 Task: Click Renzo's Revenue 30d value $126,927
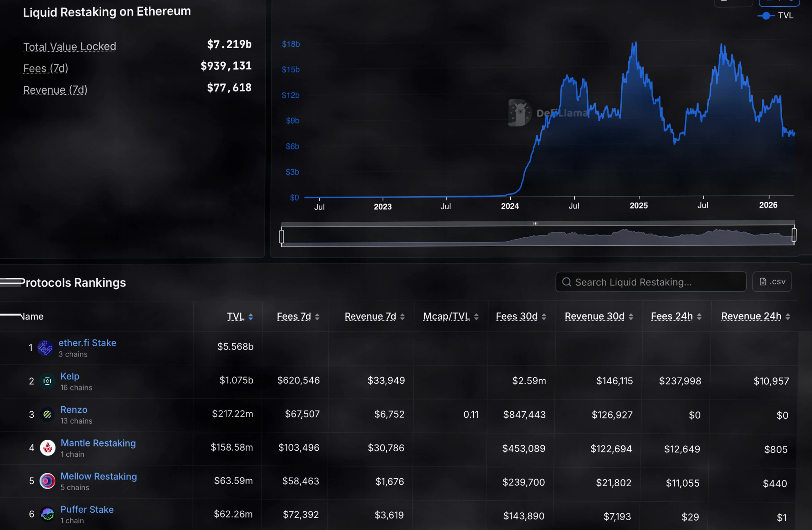pyautogui.click(x=612, y=415)
